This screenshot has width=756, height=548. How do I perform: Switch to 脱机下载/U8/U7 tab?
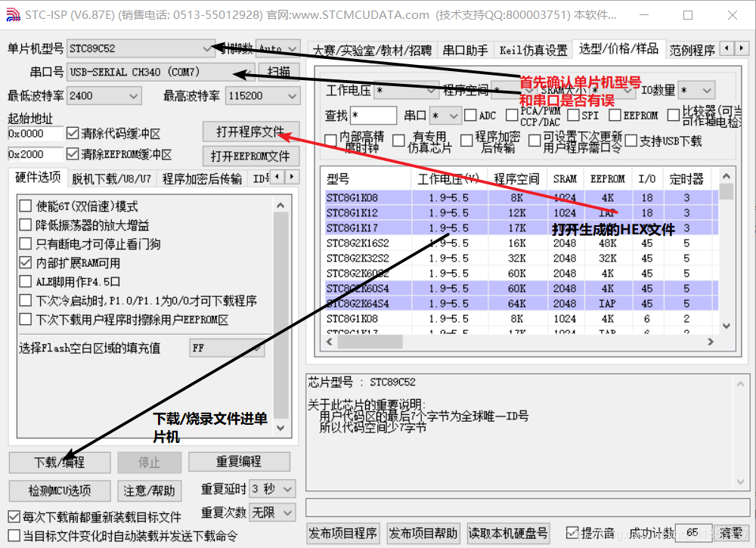point(111,179)
